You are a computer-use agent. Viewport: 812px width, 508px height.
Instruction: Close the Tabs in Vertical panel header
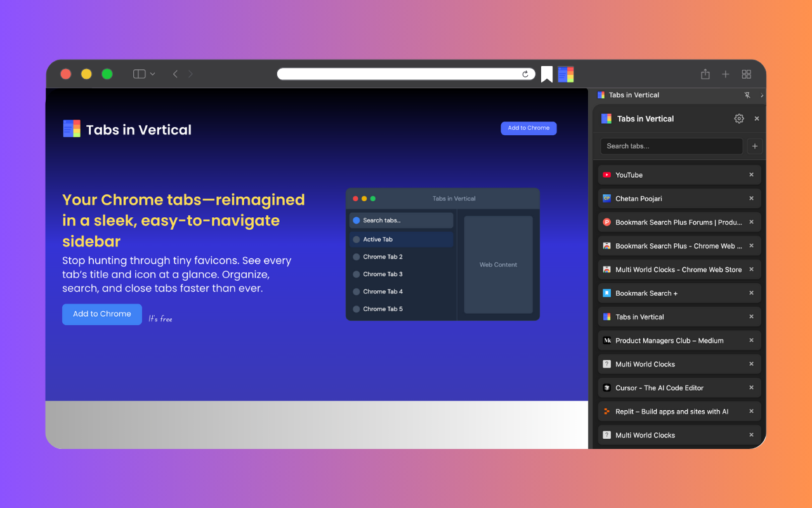click(757, 119)
